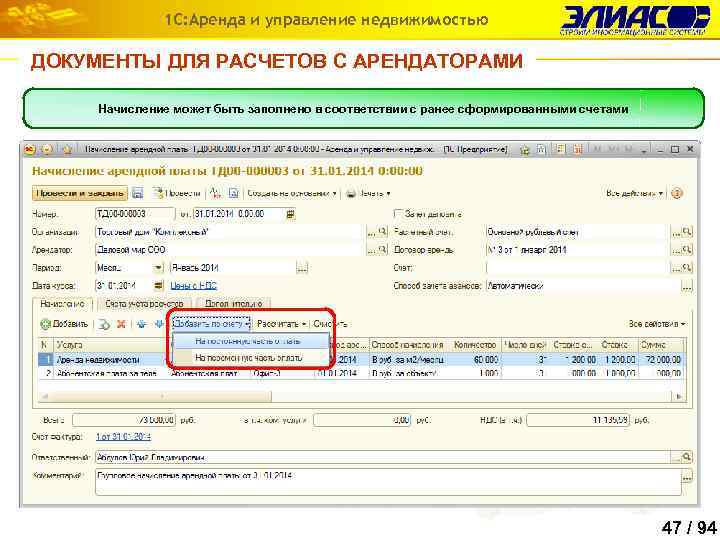The image size is (720, 540).
Task: Click the Комментарий text field
Action: (x=388, y=482)
